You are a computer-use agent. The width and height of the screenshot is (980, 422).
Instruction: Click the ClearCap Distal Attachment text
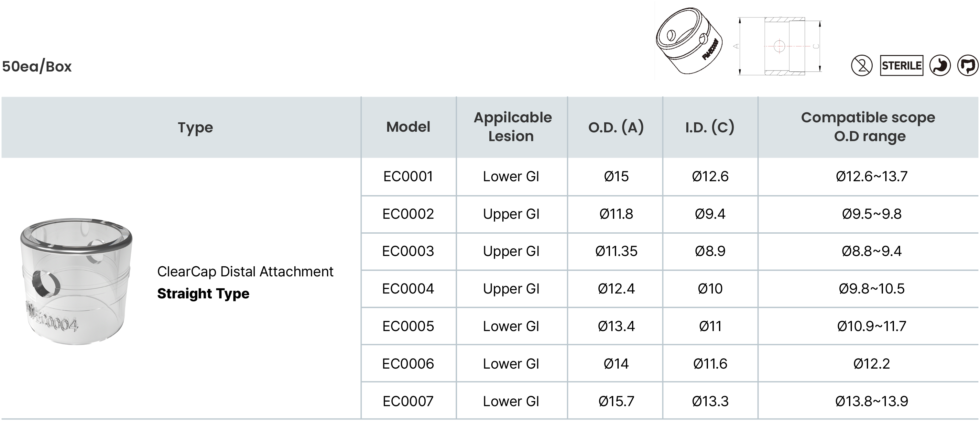click(x=245, y=272)
